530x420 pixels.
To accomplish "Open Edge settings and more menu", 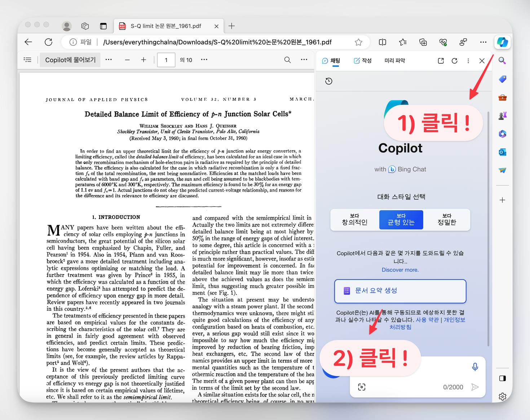I will [x=483, y=42].
